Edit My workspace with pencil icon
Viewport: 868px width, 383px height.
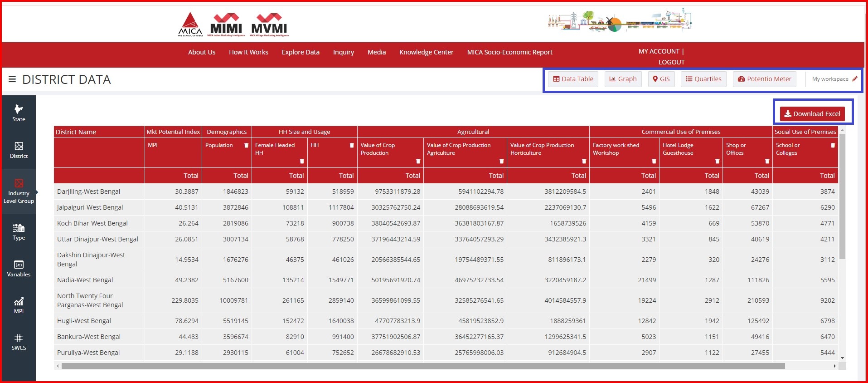click(855, 79)
